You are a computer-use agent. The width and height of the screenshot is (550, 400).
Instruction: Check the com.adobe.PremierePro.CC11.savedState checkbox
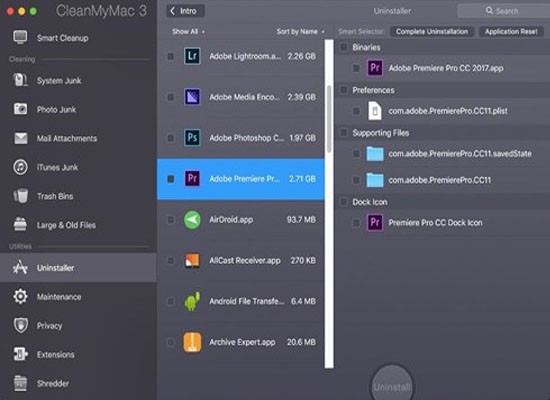point(356,154)
